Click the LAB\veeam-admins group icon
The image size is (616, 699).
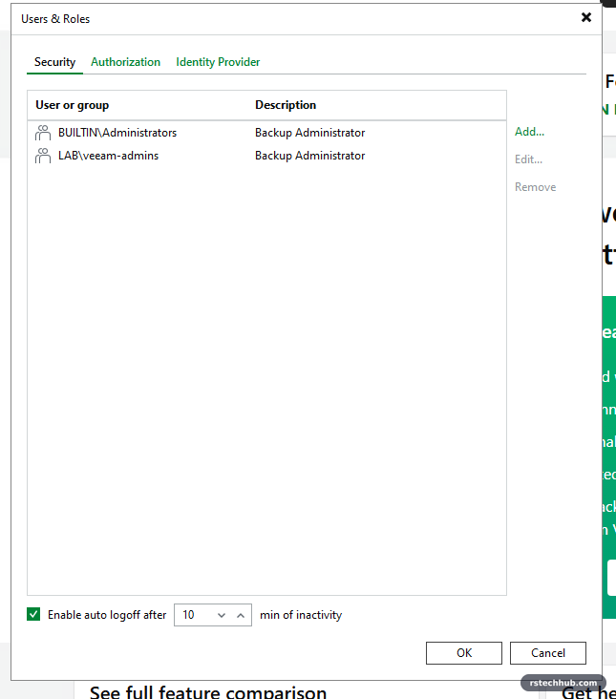pos(43,156)
